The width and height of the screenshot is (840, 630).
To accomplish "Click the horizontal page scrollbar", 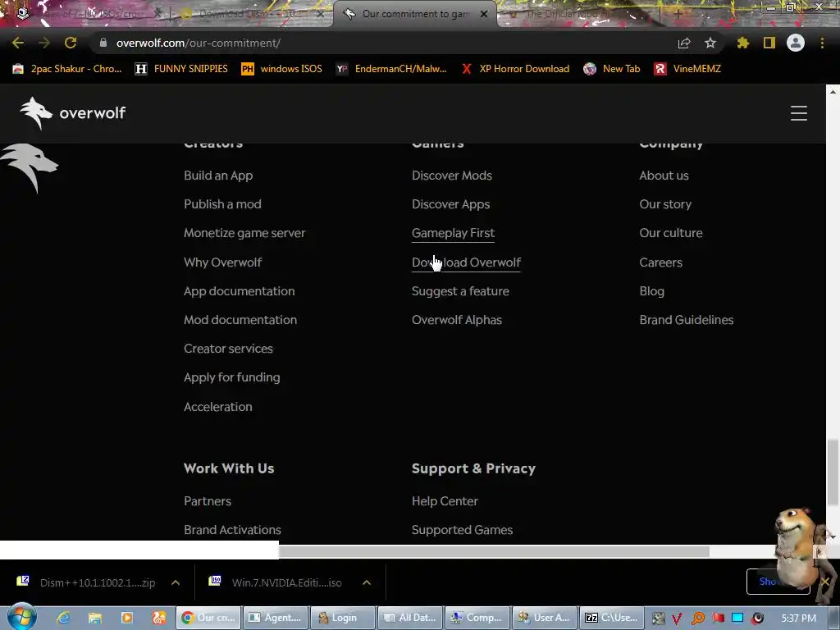I will (x=494, y=551).
